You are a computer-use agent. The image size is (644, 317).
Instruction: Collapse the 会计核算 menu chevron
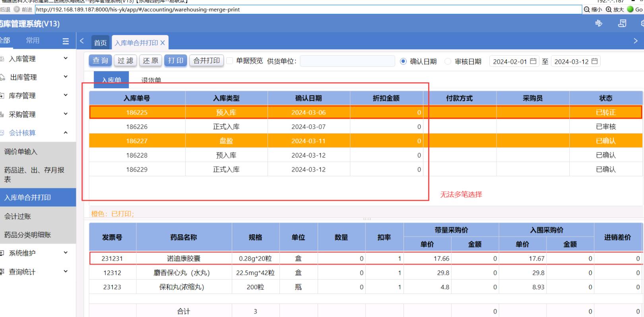[x=66, y=132]
